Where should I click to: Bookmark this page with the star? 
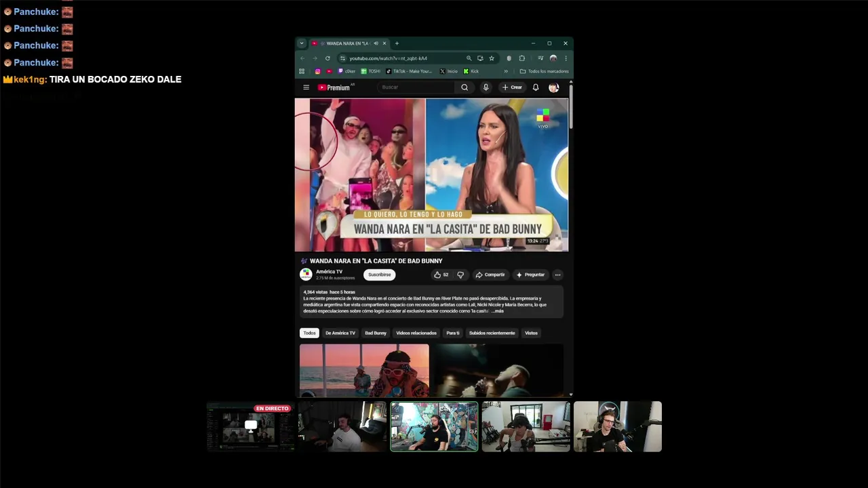click(x=492, y=58)
